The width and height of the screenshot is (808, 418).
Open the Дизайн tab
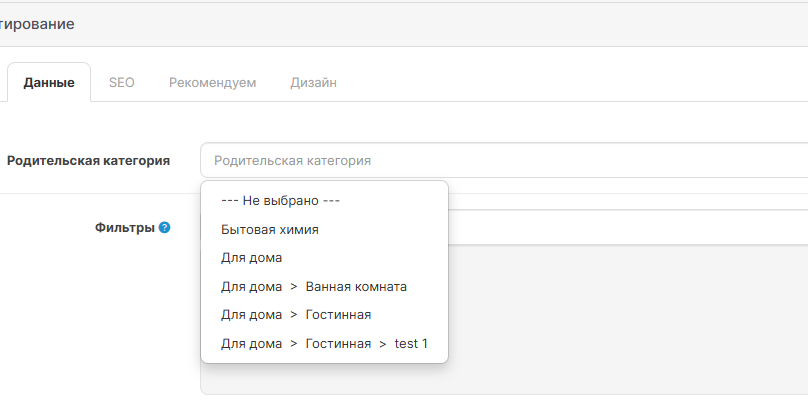click(x=313, y=83)
